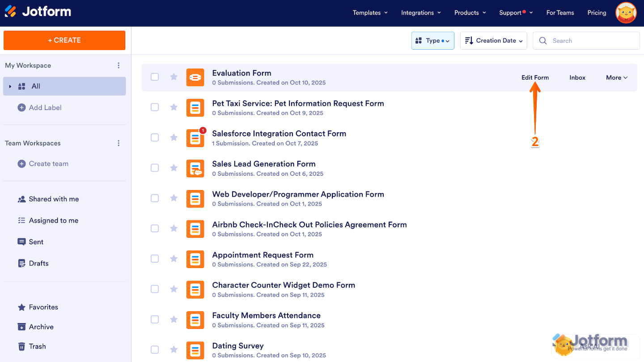Open the Drafts section
This screenshot has height=362, width=644.
pyautogui.click(x=39, y=263)
